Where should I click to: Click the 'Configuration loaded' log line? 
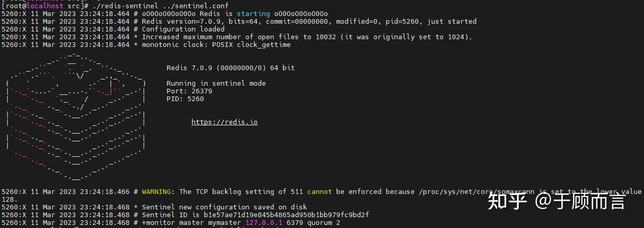click(x=183, y=29)
